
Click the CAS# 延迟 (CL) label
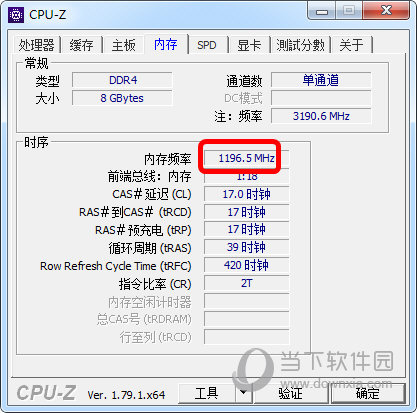tap(152, 194)
